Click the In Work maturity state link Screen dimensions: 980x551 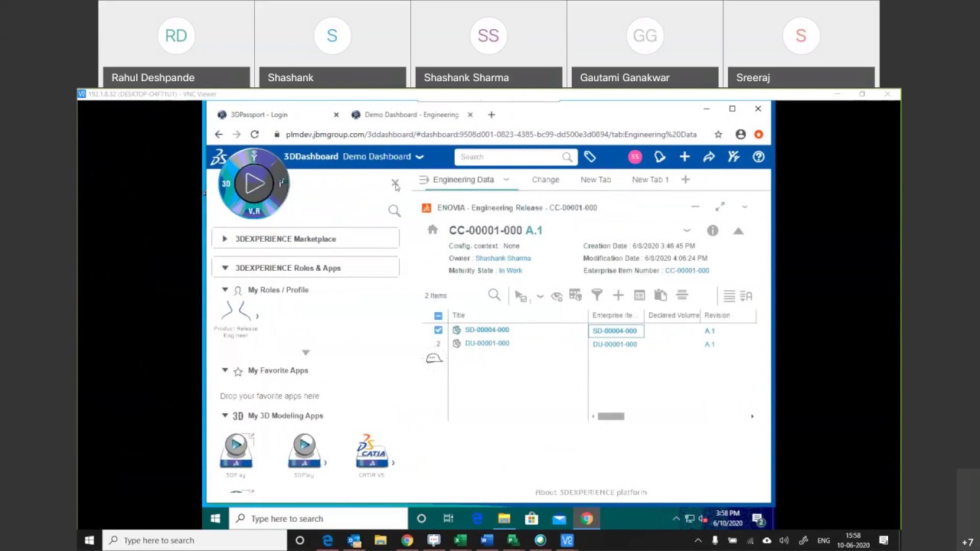[x=510, y=270]
